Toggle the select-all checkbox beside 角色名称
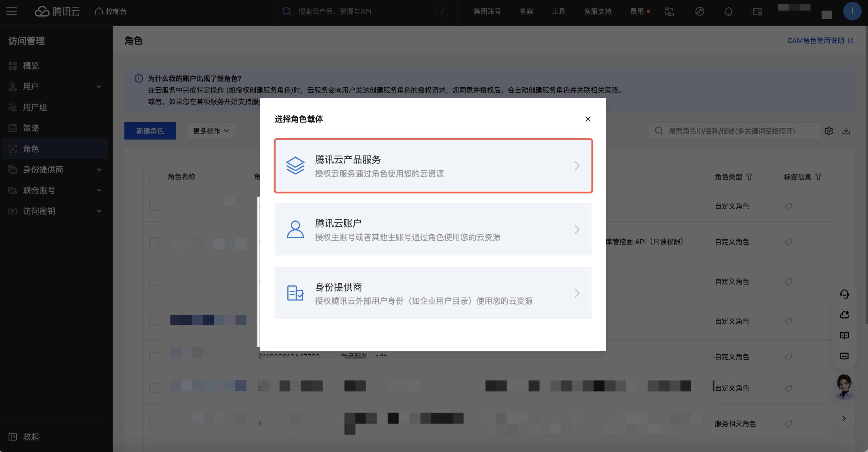The height and width of the screenshot is (452, 868). (154, 176)
